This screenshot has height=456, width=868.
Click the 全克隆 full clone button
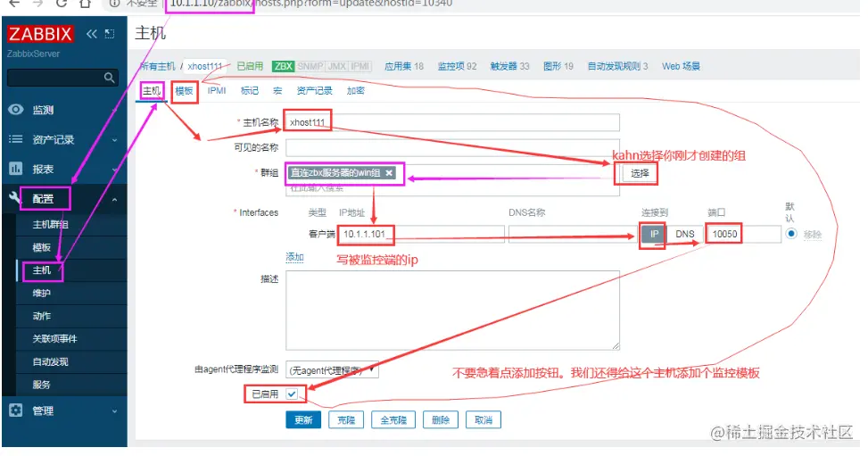(393, 420)
